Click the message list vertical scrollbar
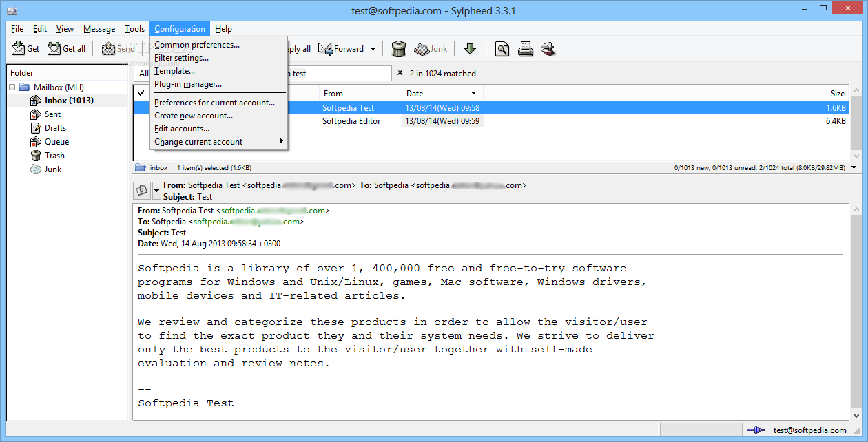Image resolution: width=868 pixels, height=442 pixels. pyautogui.click(x=856, y=123)
